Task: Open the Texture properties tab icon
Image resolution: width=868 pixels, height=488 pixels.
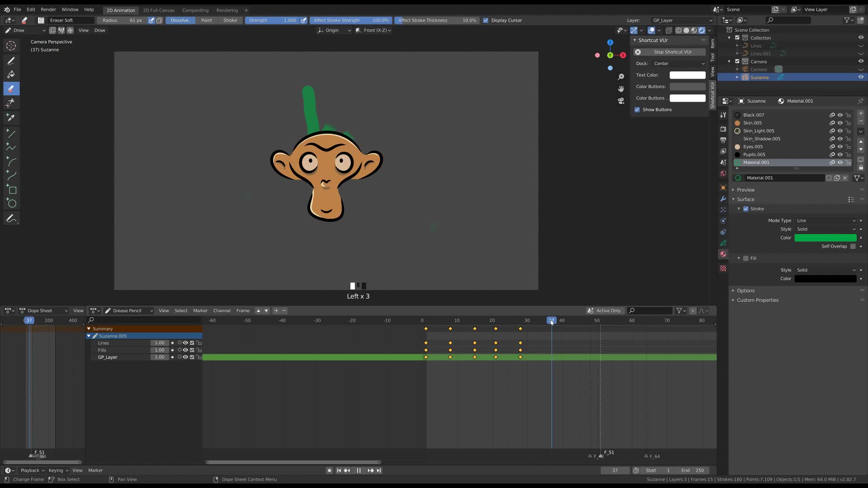Action: tap(723, 268)
